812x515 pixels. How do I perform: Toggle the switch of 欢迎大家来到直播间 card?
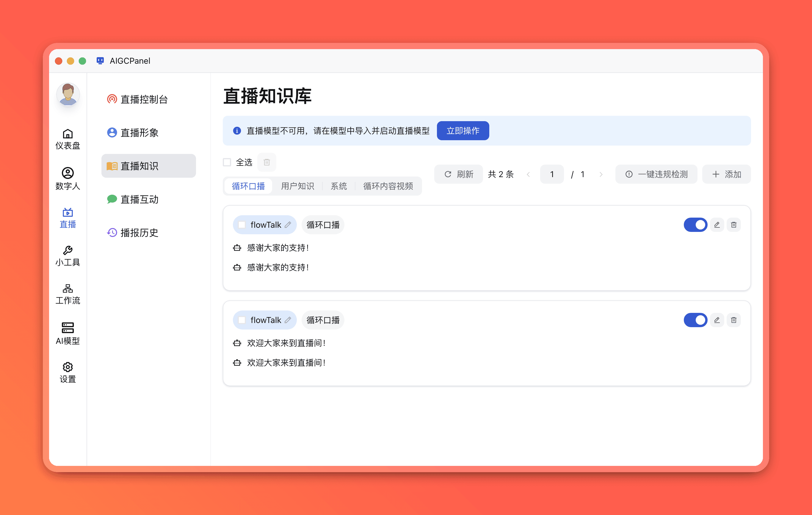(x=695, y=320)
